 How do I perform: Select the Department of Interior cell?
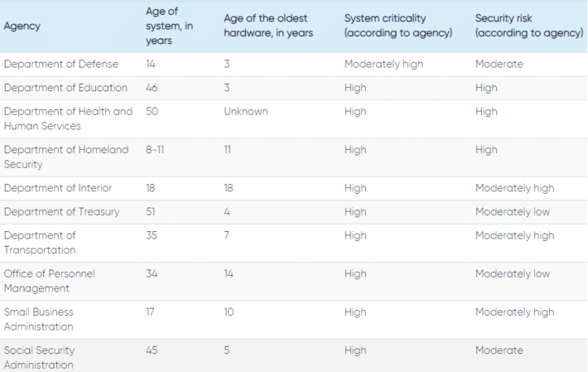pos(58,188)
